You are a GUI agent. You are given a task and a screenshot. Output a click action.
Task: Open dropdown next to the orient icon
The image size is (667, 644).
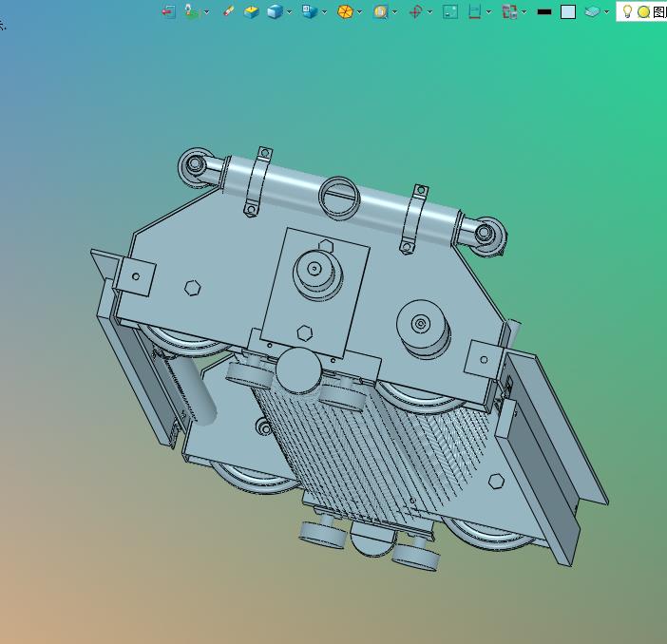(207, 12)
